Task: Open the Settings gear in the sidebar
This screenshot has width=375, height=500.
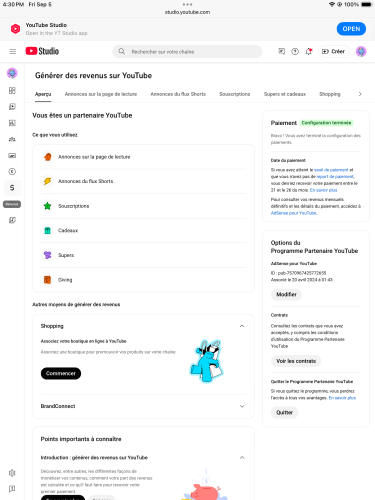Action: tap(12, 473)
